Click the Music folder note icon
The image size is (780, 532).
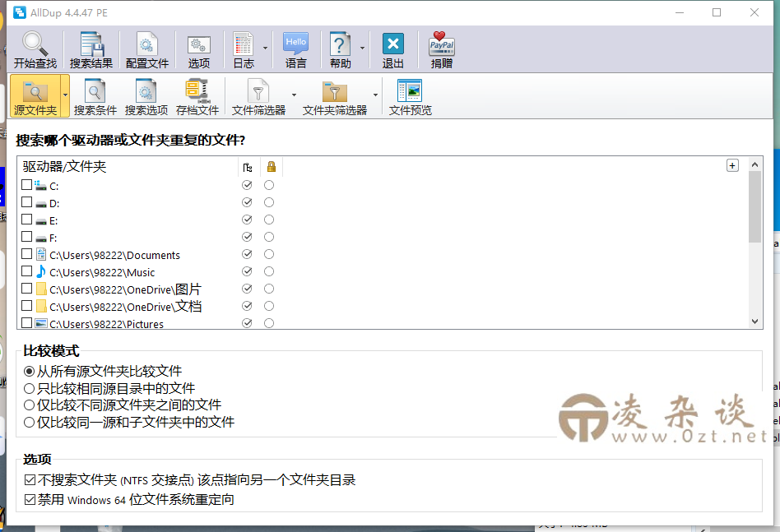click(41, 271)
